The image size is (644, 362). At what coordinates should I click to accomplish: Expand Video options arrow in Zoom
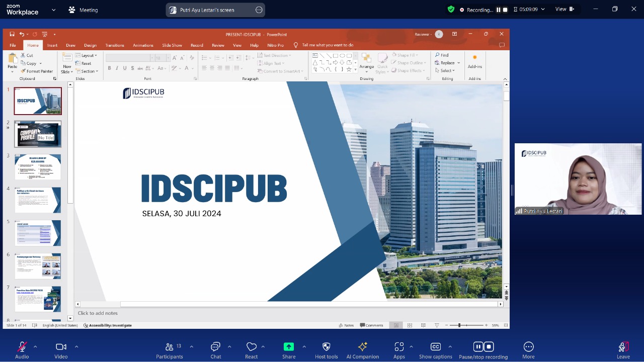(76, 346)
